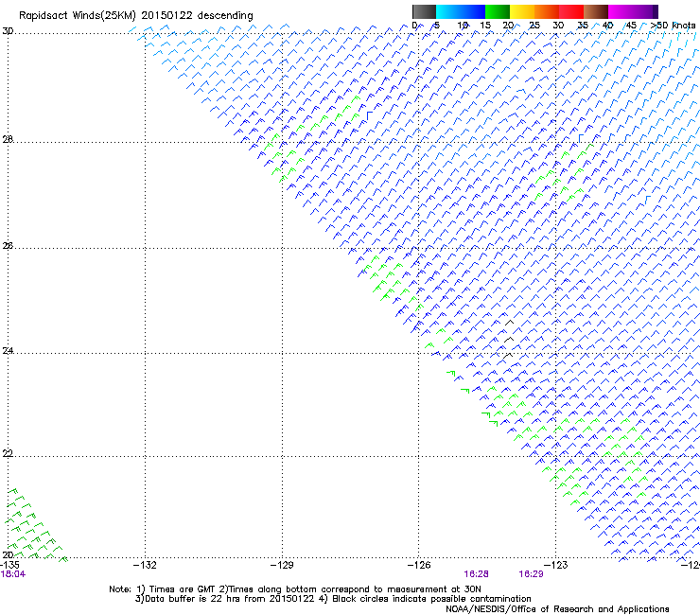Click the "15" knots scale label
The width and height of the screenshot is (700, 615).
click(485, 26)
